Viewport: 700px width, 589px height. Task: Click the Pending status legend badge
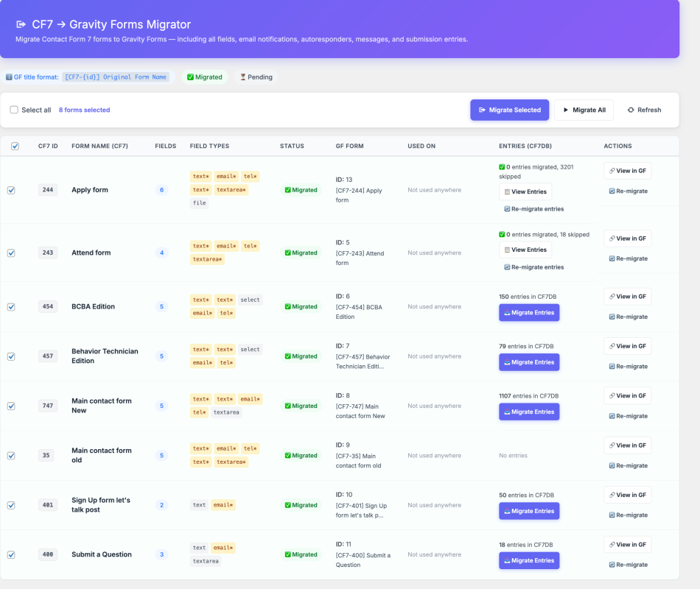[x=256, y=77]
